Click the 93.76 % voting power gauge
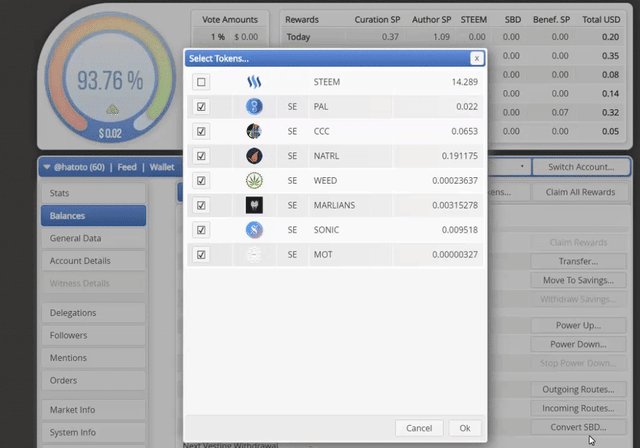 (x=110, y=80)
